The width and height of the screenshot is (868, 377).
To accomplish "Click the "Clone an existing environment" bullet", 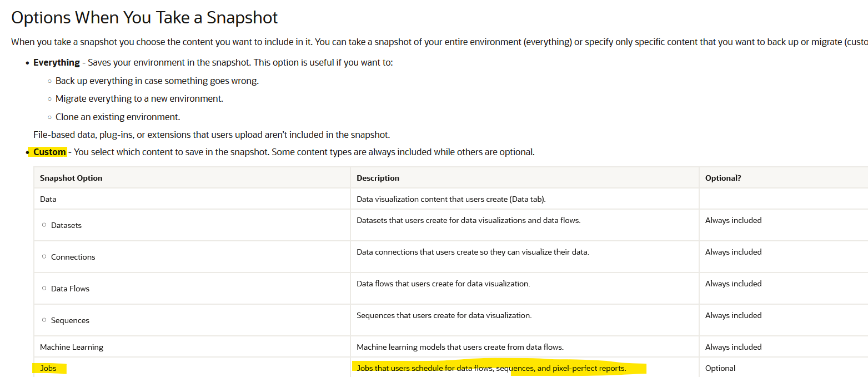I will coord(118,117).
